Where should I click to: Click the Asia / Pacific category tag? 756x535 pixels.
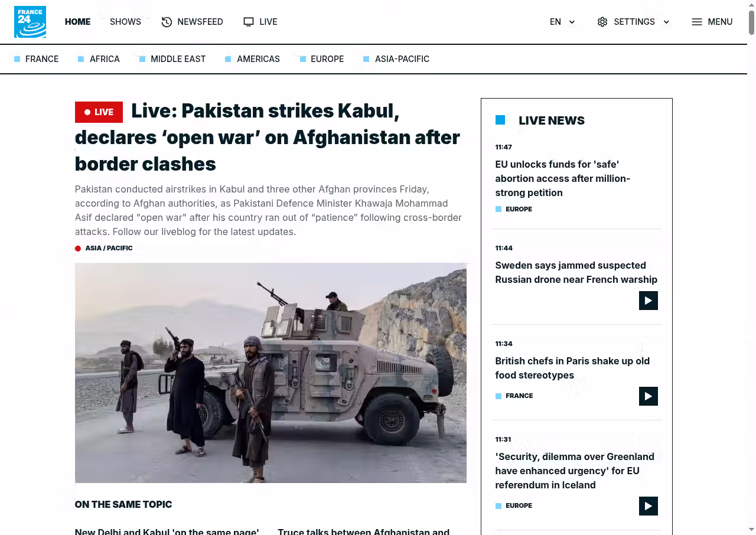(x=109, y=248)
